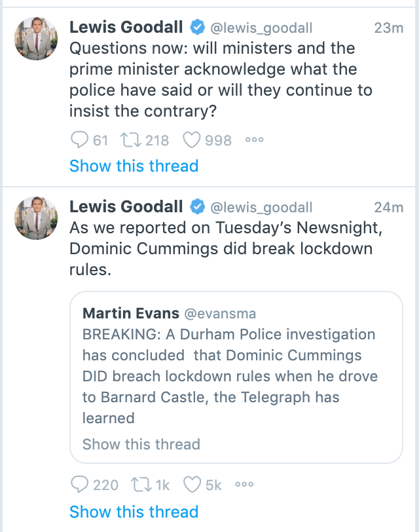Like the tweet with 998 likes

(192, 140)
